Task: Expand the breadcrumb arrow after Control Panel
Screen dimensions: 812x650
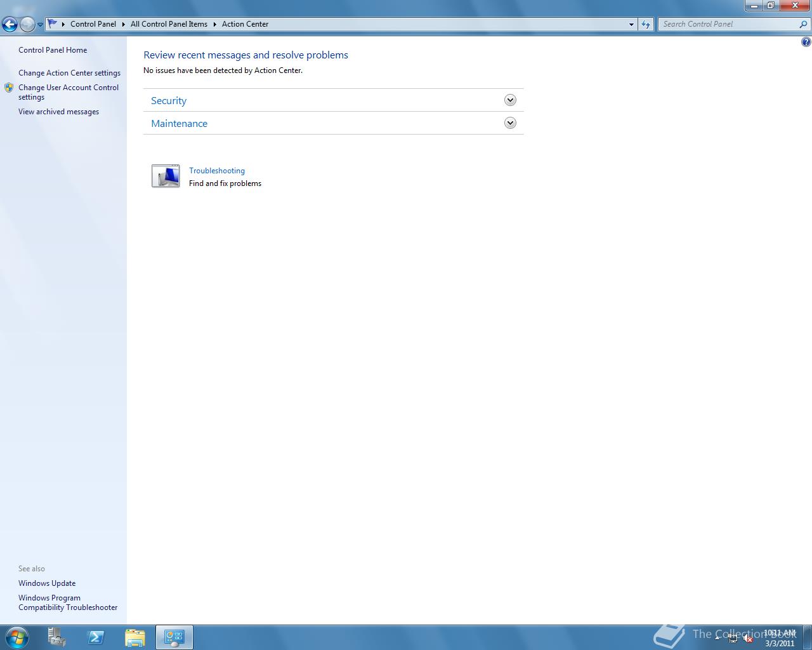Action: point(123,24)
